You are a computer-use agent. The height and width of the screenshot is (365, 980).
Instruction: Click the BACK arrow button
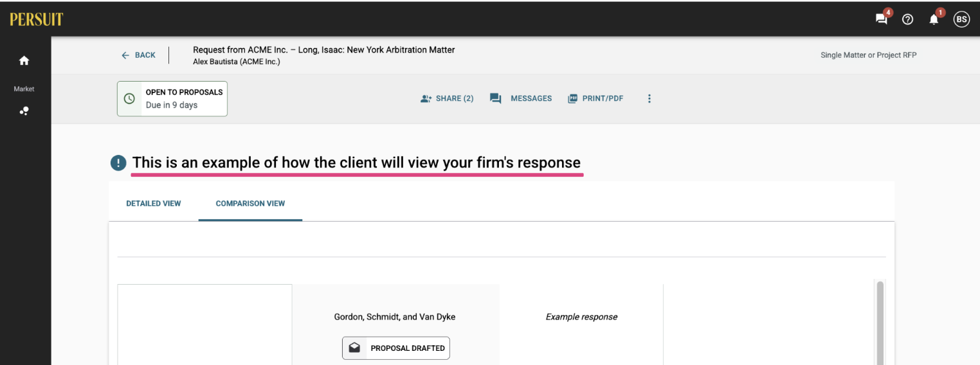[138, 55]
